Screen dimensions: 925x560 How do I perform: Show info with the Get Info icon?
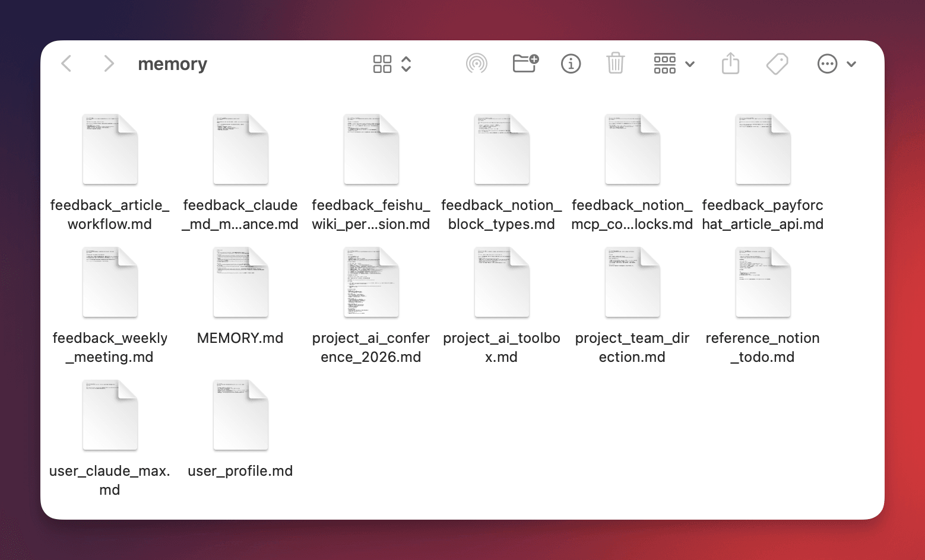pyautogui.click(x=571, y=63)
